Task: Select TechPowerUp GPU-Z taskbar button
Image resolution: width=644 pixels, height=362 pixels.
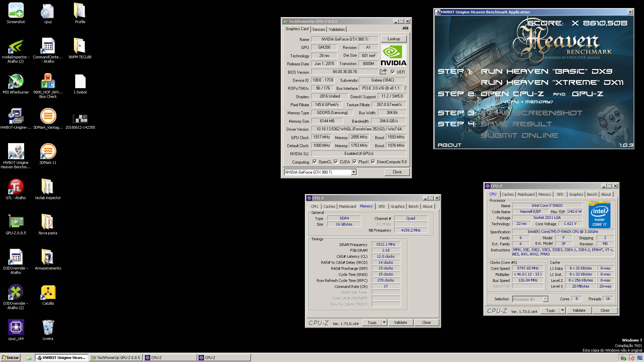Action: pyautogui.click(x=116, y=358)
